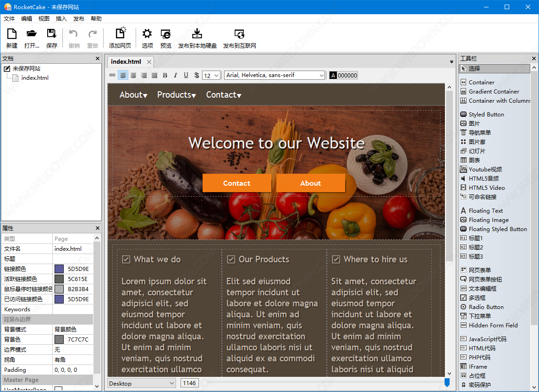
Task: Open the 编辑 menu
Action: click(27, 18)
